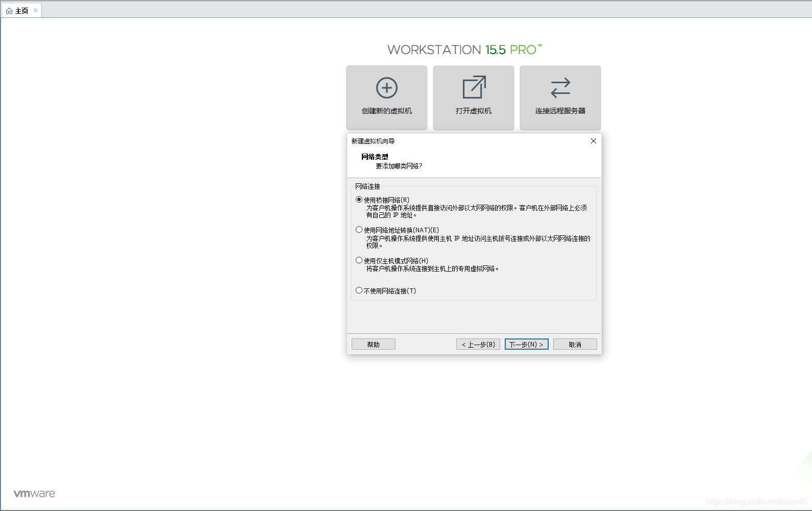Screen dimensions: 812x511
Task: Click the 打开虚拟机 label
Action: coord(474,111)
